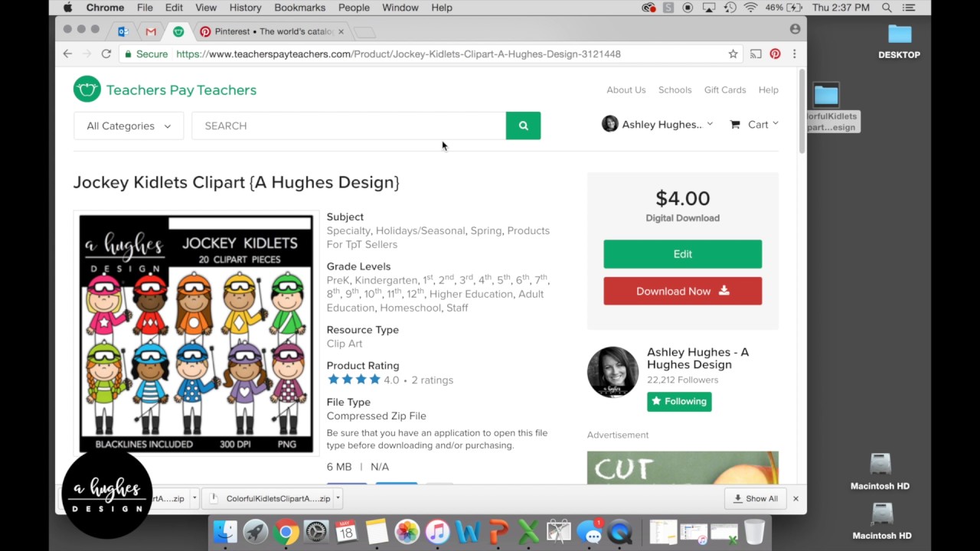
Task: Toggle the green Following button
Action: pyautogui.click(x=679, y=402)
